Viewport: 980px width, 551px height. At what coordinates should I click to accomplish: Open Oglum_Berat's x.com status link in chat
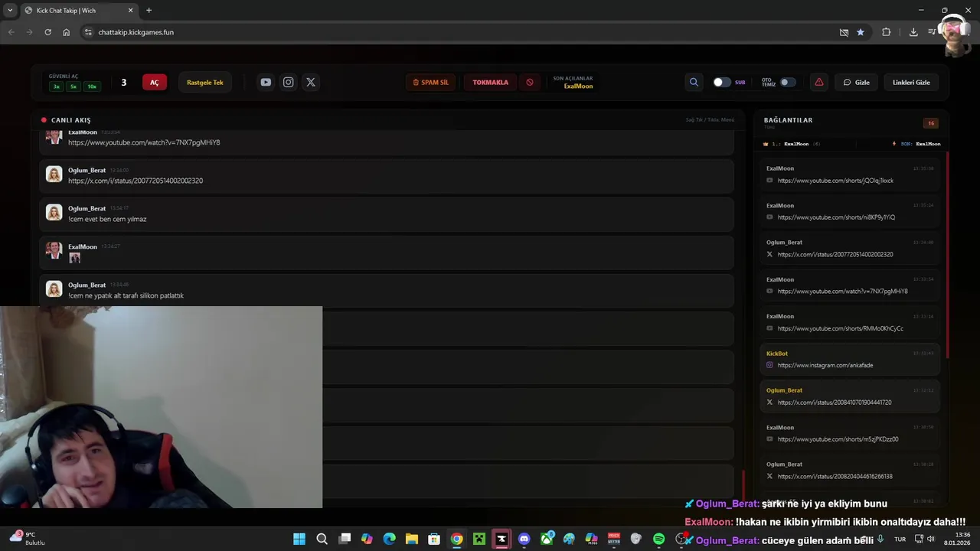coord(136,181)
